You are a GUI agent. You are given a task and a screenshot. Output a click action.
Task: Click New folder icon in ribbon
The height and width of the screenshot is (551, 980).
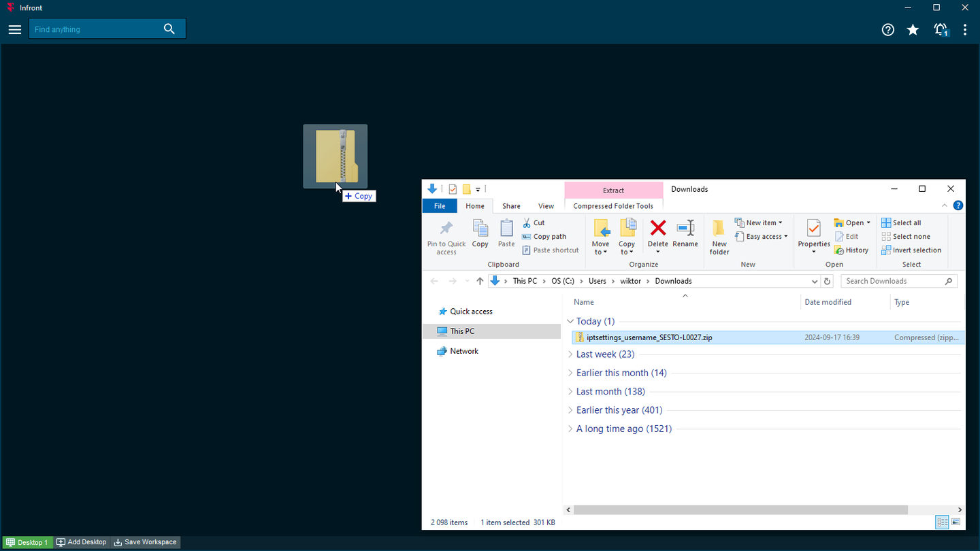(719, 236)
